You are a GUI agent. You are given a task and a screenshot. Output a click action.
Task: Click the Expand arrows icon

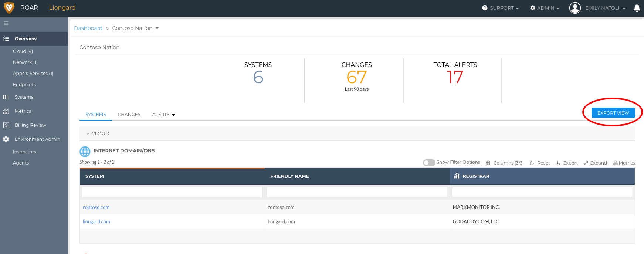[x=586, y=163]
